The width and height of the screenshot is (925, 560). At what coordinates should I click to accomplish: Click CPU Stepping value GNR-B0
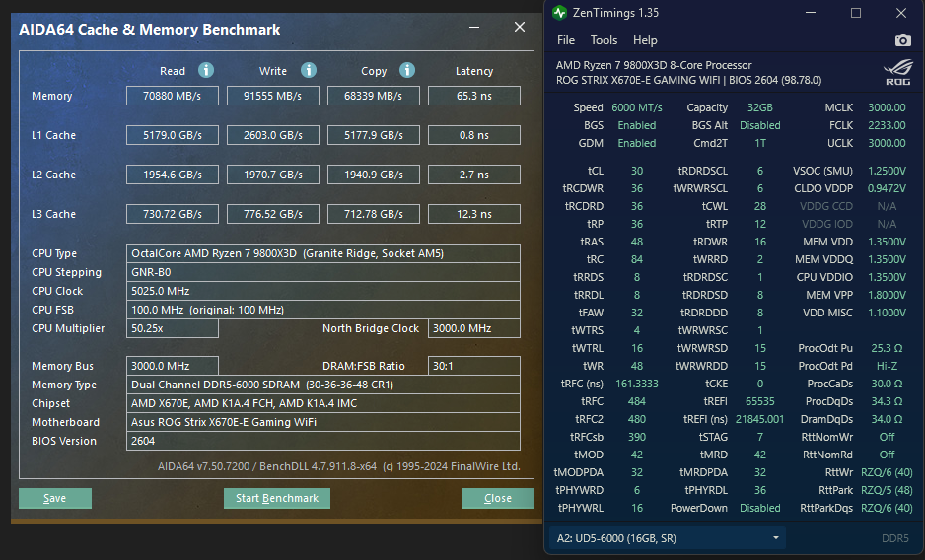pyautogui.click(x=323, y=272)
